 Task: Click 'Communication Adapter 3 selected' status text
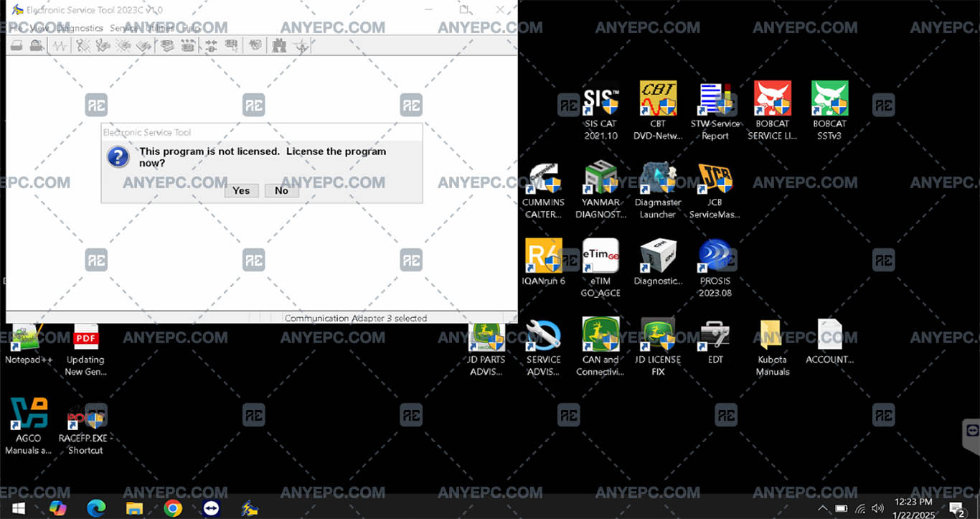tap(356, 318)
